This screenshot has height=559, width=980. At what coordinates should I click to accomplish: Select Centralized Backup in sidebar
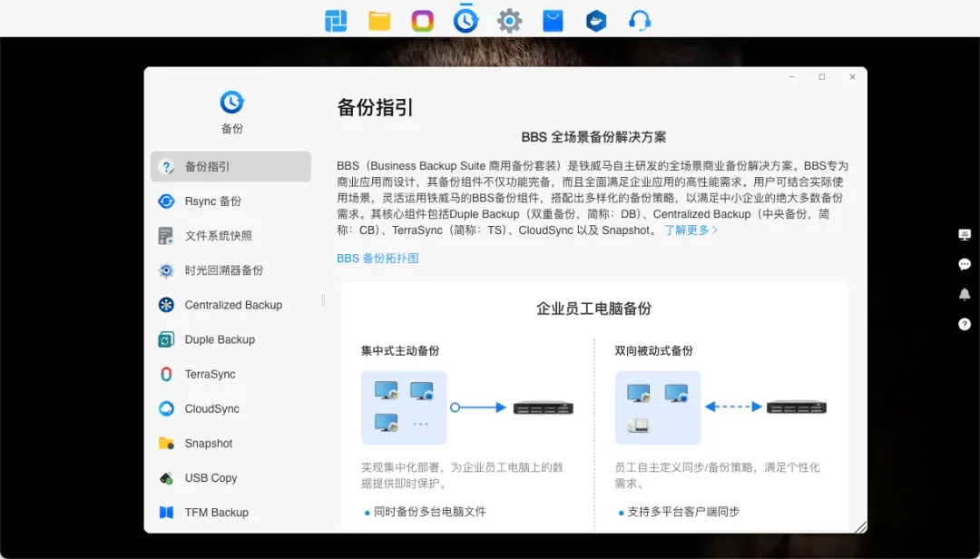pos(232,305)
